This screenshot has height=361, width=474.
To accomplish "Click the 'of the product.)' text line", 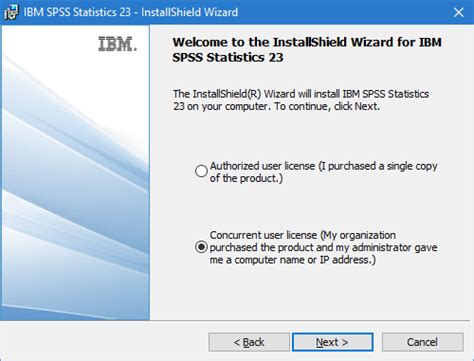I will [x=246, y=178].
